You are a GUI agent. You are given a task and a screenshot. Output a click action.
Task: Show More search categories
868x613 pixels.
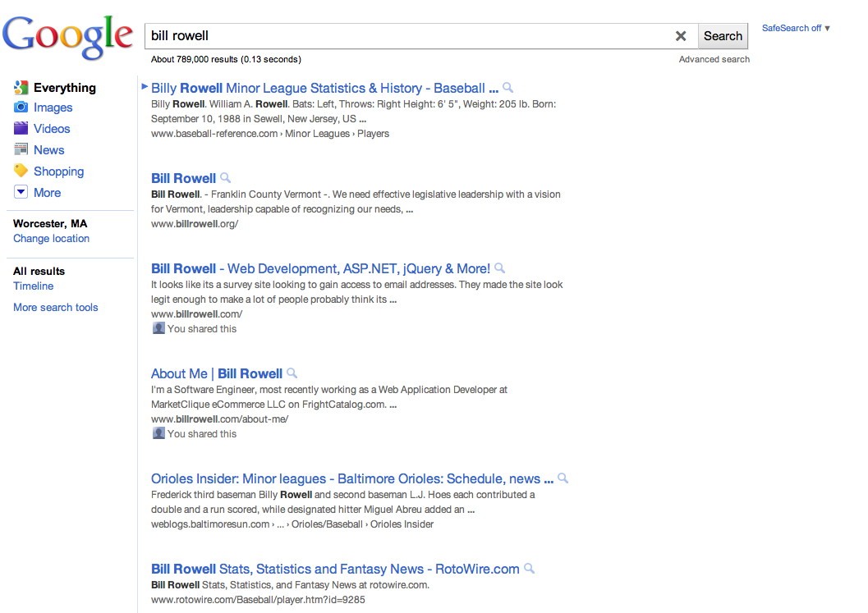47,193
